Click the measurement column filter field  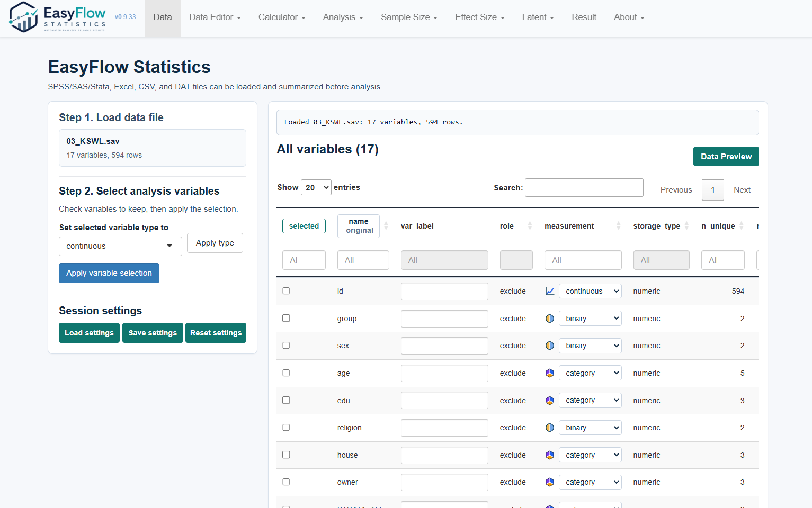(x=583, y=260)
